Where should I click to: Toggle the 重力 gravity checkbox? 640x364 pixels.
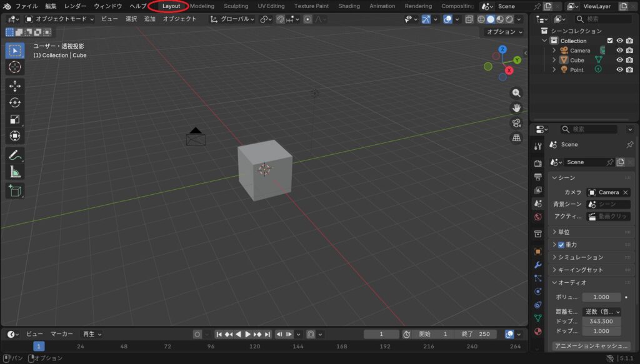[561, 245]
